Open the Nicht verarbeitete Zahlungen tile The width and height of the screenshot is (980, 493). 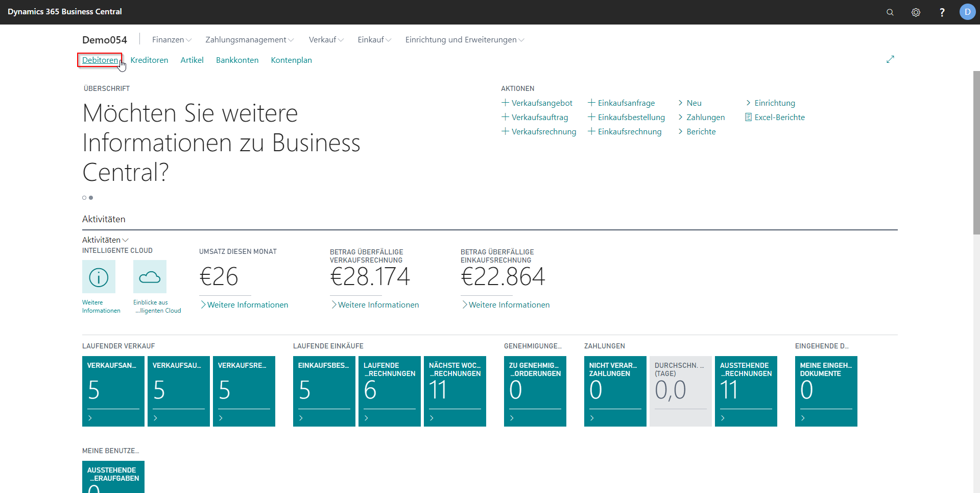click(615, 391)
